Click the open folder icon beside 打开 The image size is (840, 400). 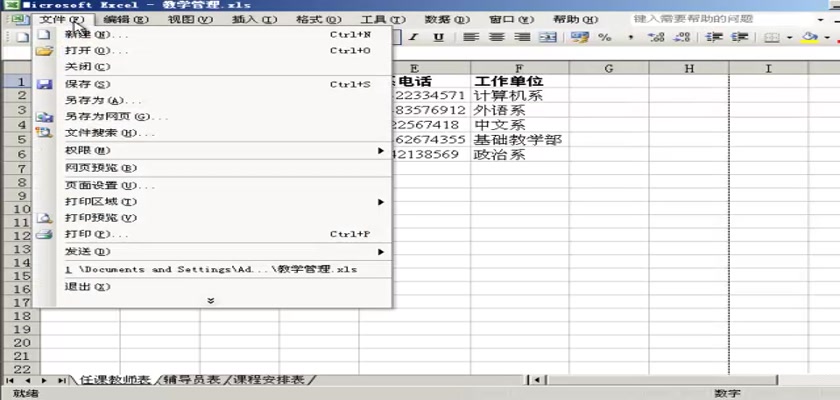point(44,51)
